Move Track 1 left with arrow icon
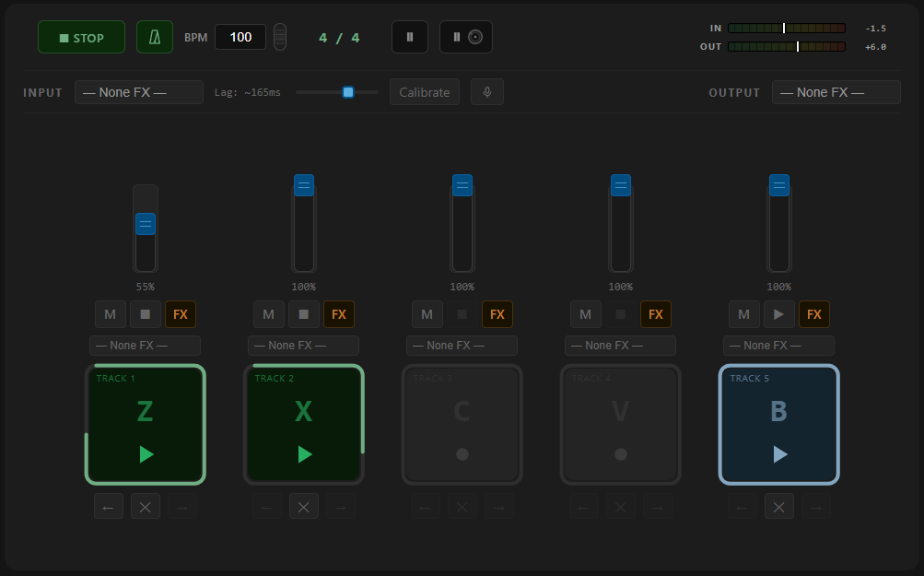 [x=109, y=507]
